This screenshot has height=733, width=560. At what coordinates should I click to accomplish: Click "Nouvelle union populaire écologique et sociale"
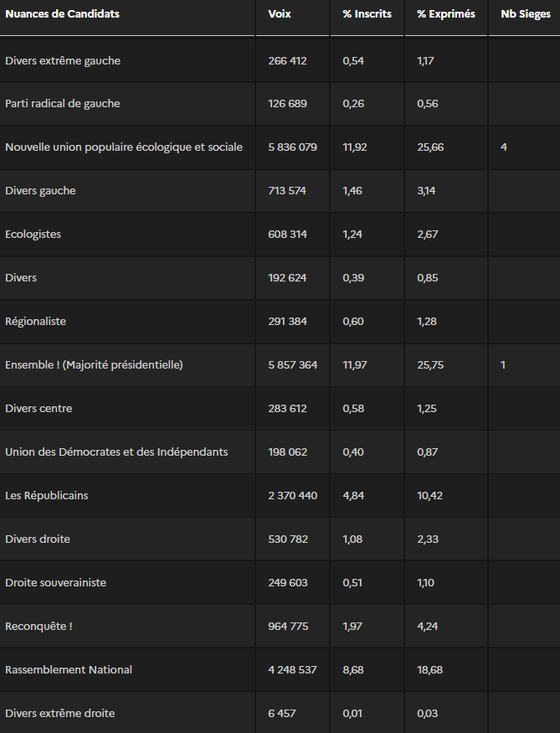(x=124, y=147)
